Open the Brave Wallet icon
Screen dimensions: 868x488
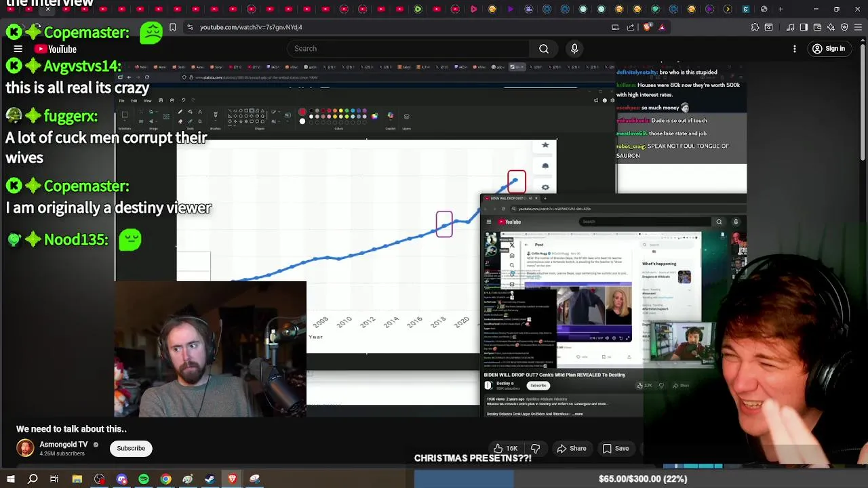pos(817,27)
